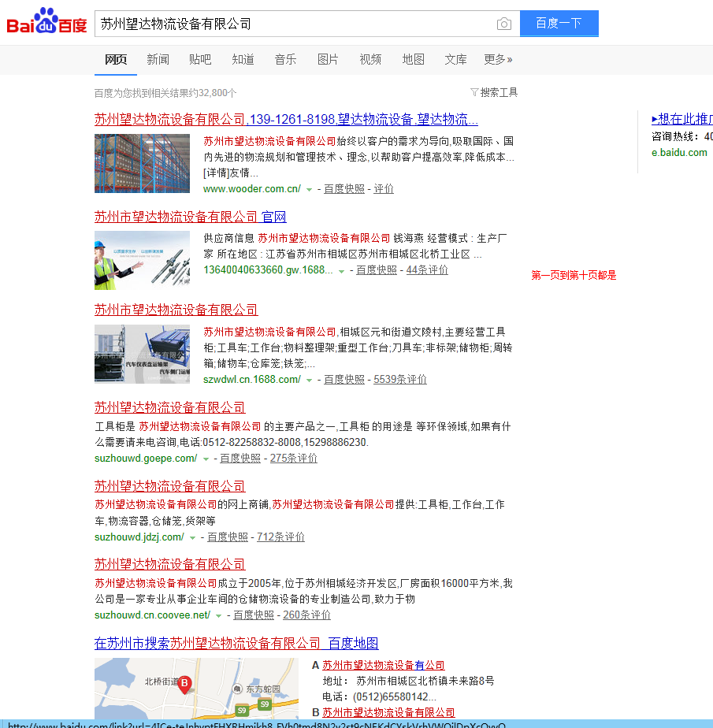Click the Baidu logo

[47, 23]
